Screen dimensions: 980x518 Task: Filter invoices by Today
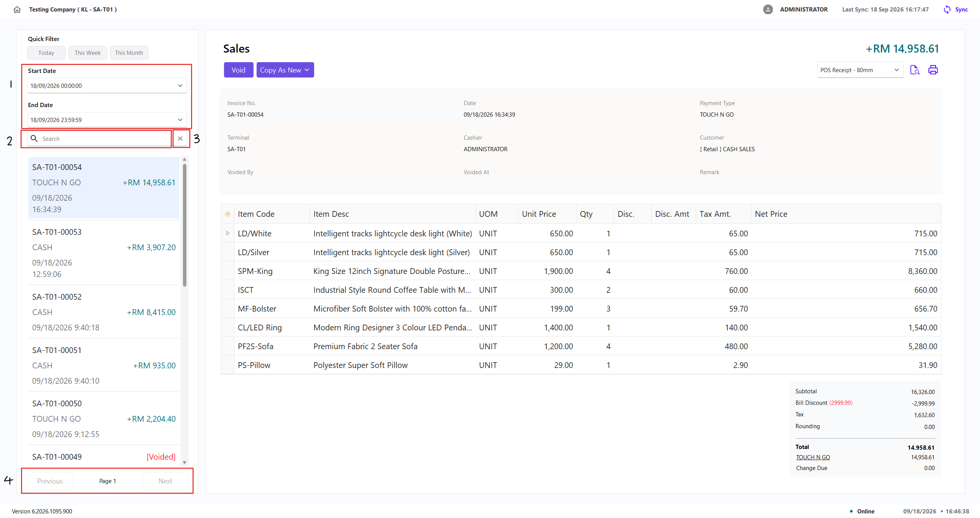(46, 53)
